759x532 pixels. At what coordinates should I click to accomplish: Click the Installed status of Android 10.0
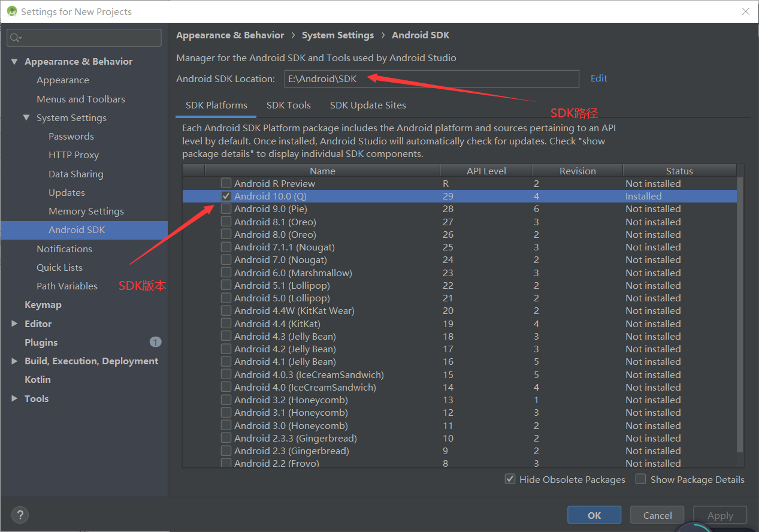pyautogui.click(x=643, y=196)
